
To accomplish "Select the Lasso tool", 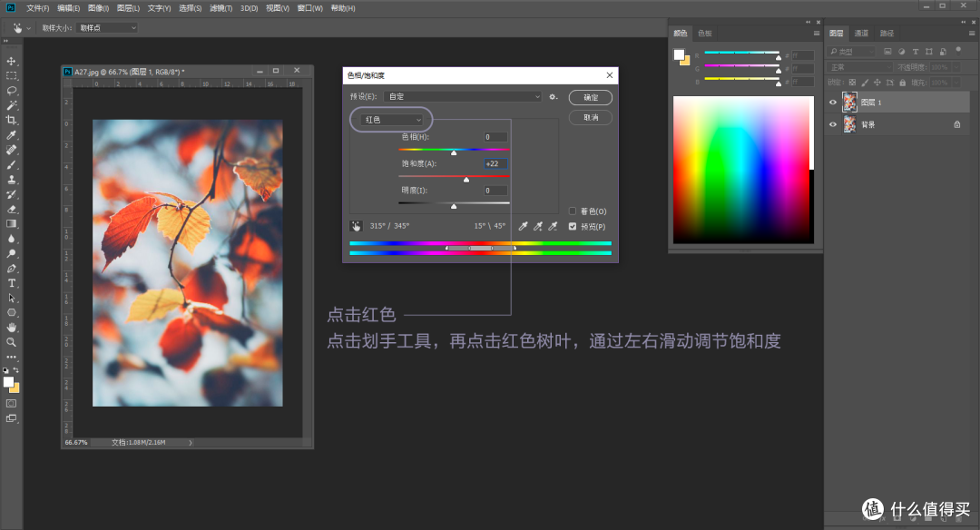I will pos(12,90).
